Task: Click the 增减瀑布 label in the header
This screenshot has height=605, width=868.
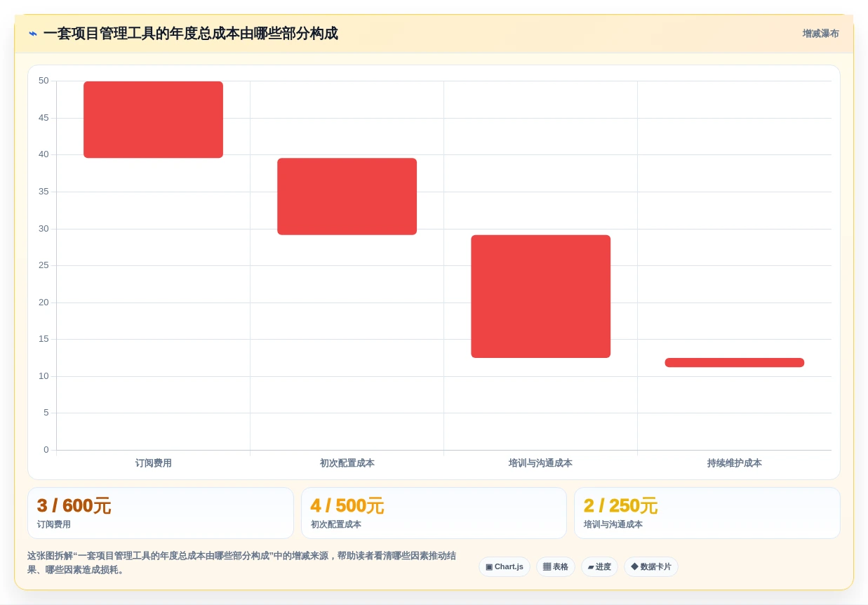Action: (820, 34)
